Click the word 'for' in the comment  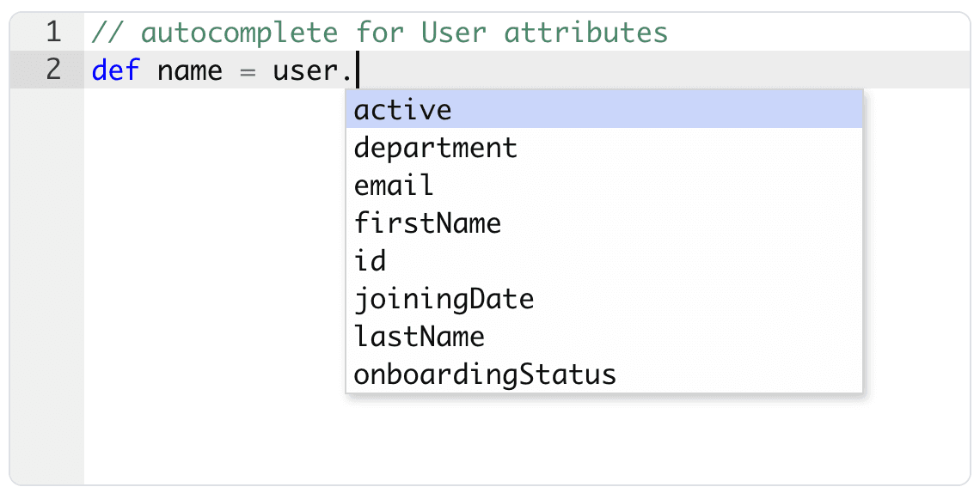tap(380, 33)
